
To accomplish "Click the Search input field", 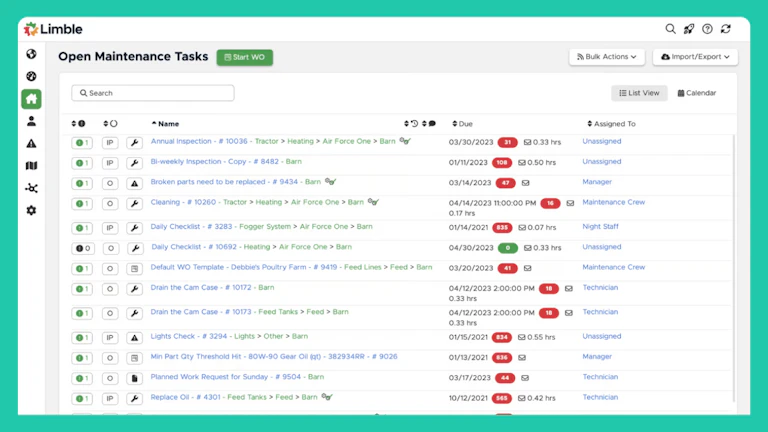I will [x=153, y=93].
